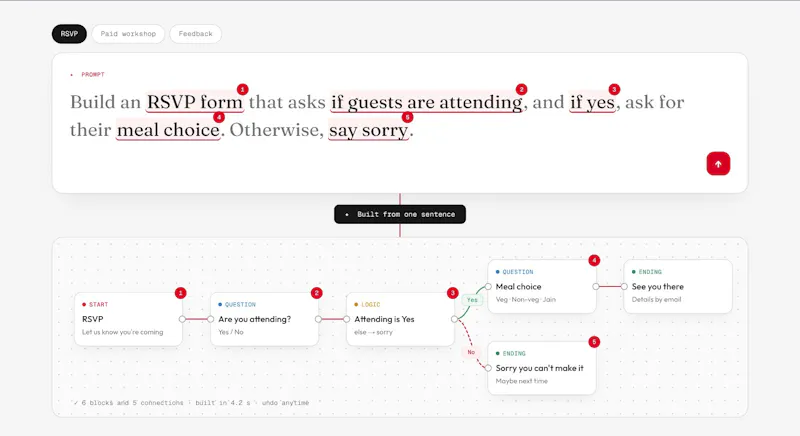The image size is (800, 436).
Task: Click the highlighted phrase "say sorry"
Action: pyautogui.click(x=368, y=130)
